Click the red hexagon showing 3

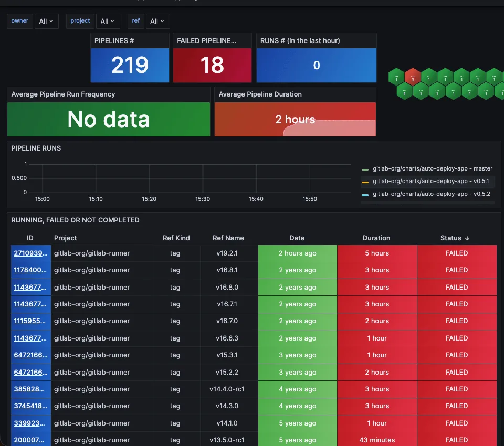413,77
